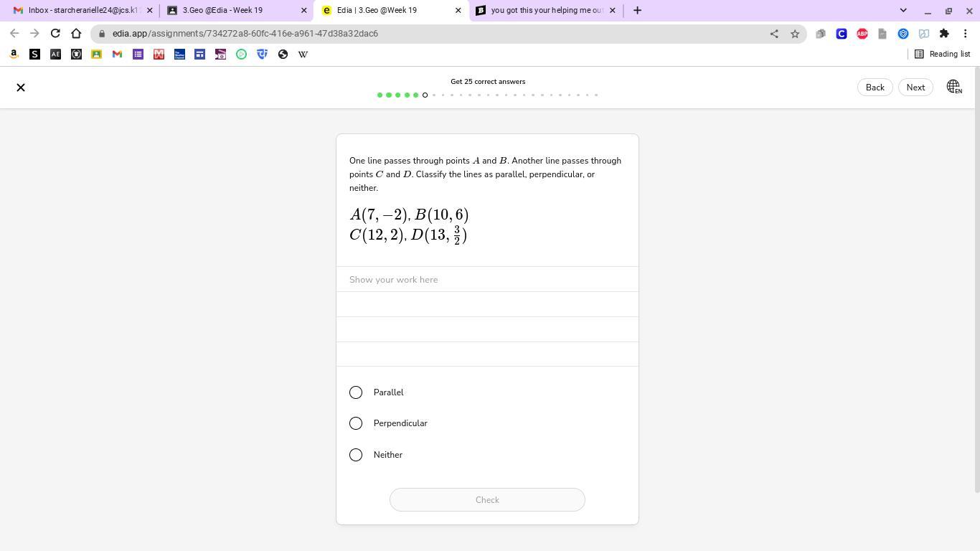Open the green play-circle bookmark icon

point(241,55)
